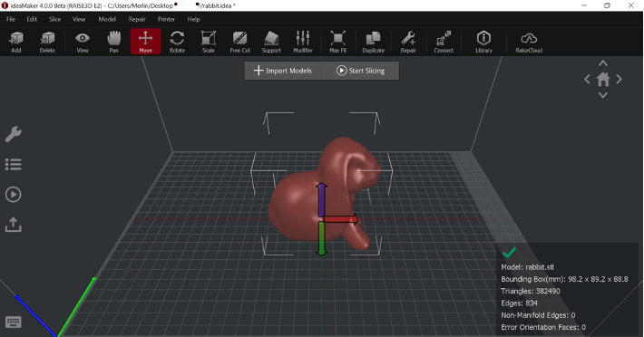Select the Pan hand tool
Image resolution: width=644 pixels, height=337 pixels.
113,42
